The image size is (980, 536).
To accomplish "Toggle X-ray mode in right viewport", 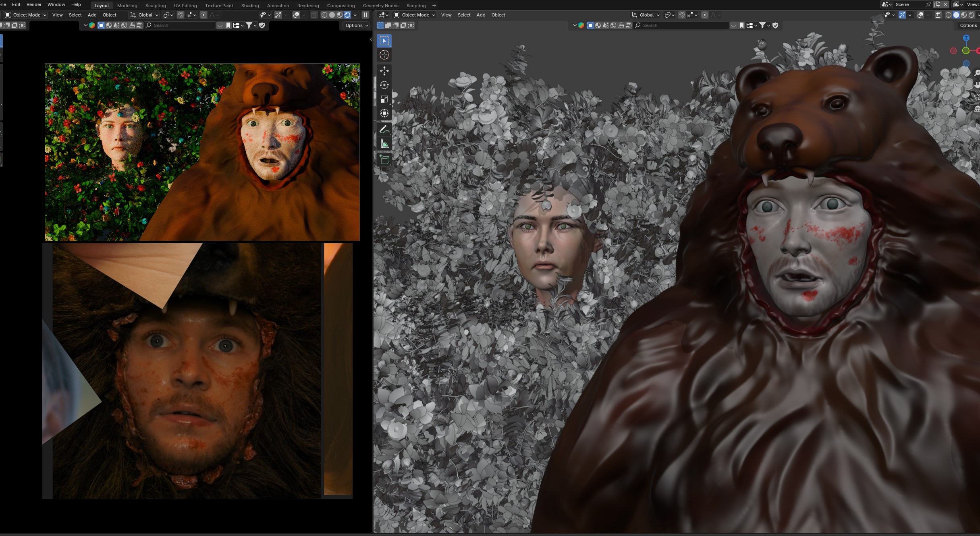I will [938, 15].
